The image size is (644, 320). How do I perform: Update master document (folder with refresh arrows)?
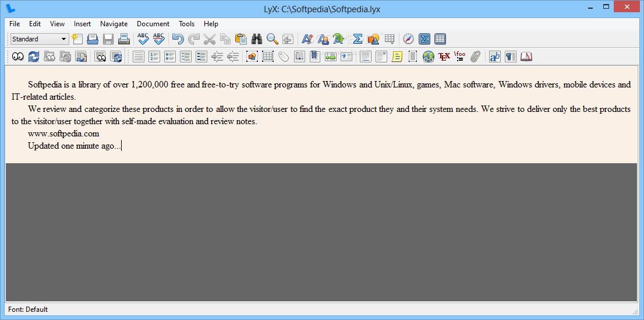click(65, 57)
